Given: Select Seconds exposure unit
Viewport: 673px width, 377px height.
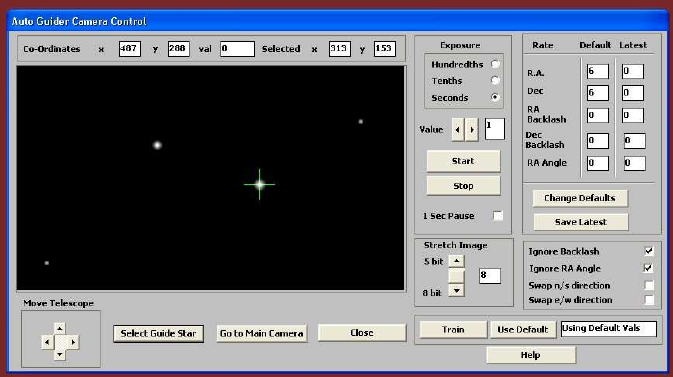Looking at the screenshot, I should pos(495,97).
